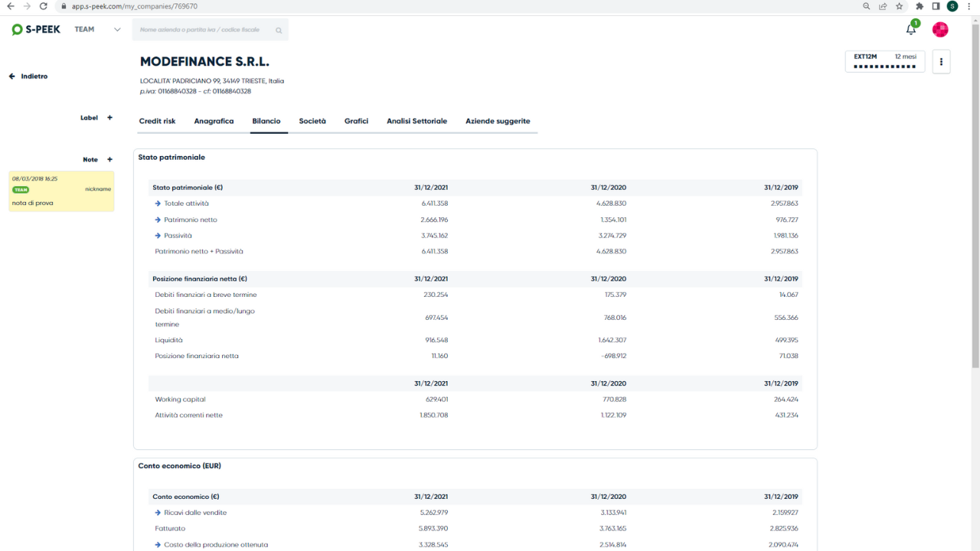980x551 pixels.
Task: Click the Working capital row label
Action: [x=180, y=399]
